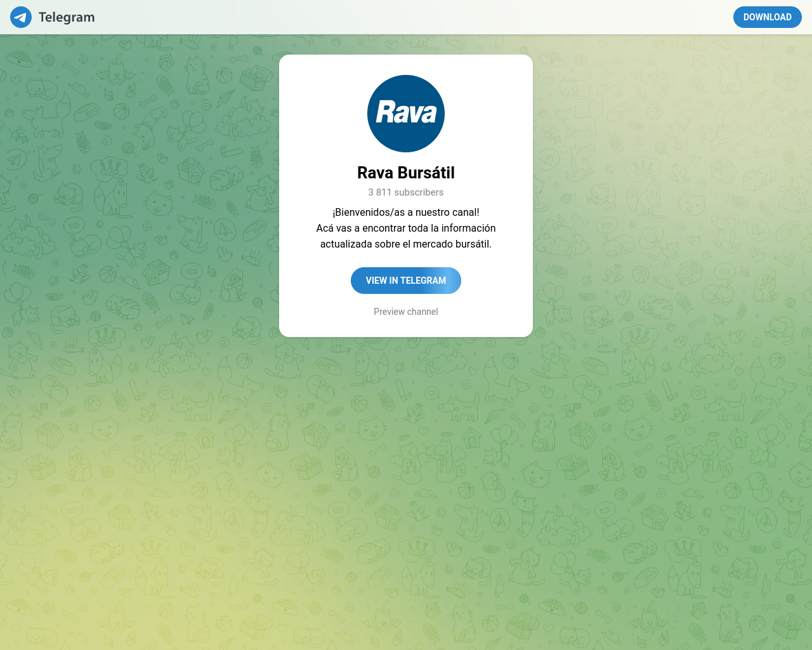Open the Preview channel link
This screenshot has width=812, height=650.
pos(406,312)
